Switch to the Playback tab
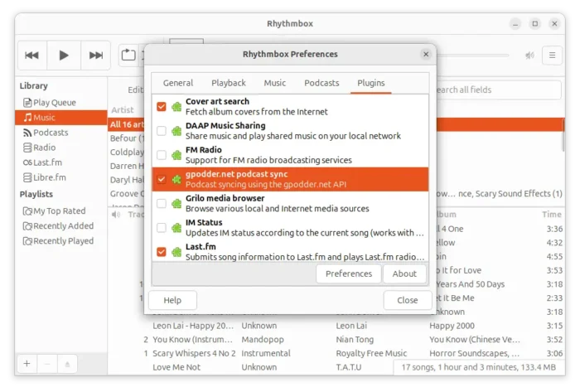Image resolution: width=580 pixels, height=392 pixels. click(x=228, y=83)
